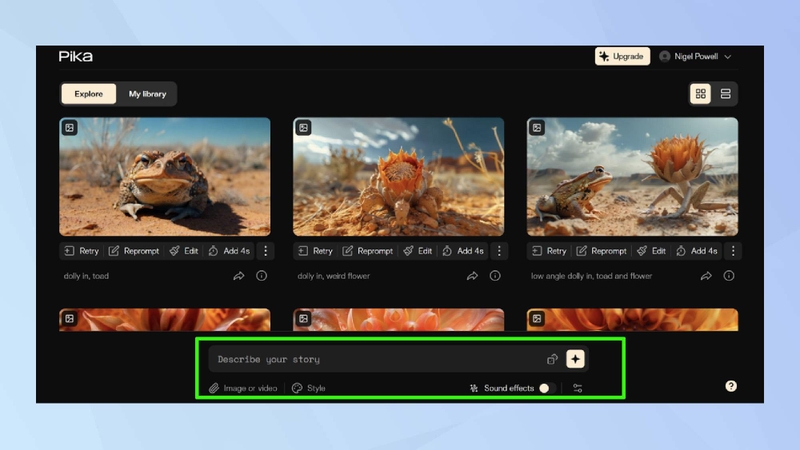Viewport: 800px width, 450px height.
Task: Click Add 4s under 'low angle dolly in' video
Action: (x=696, y=251)
